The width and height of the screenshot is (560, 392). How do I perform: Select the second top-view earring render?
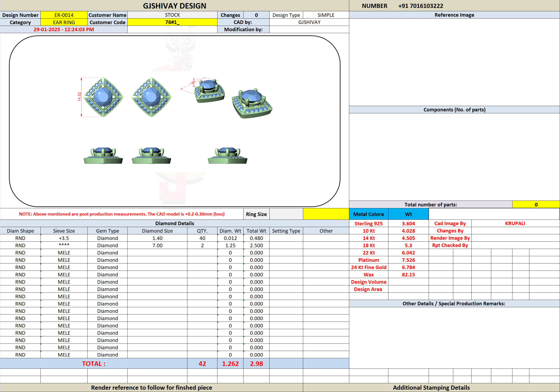(x=151, y=97)
